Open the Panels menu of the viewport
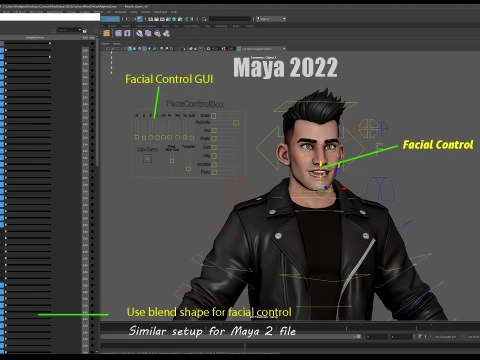480x360 pixels. click(x=117, y=44)
